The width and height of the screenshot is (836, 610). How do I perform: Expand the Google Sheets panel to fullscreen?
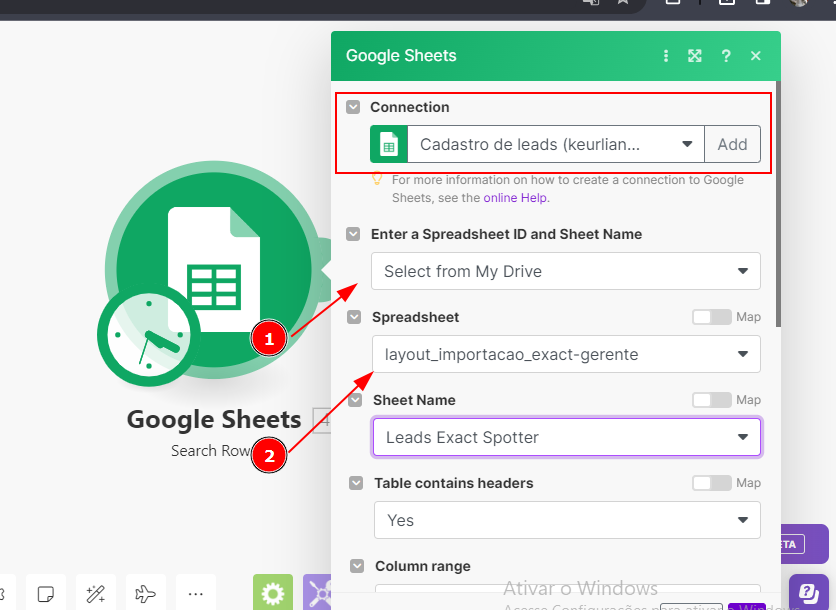695,56
